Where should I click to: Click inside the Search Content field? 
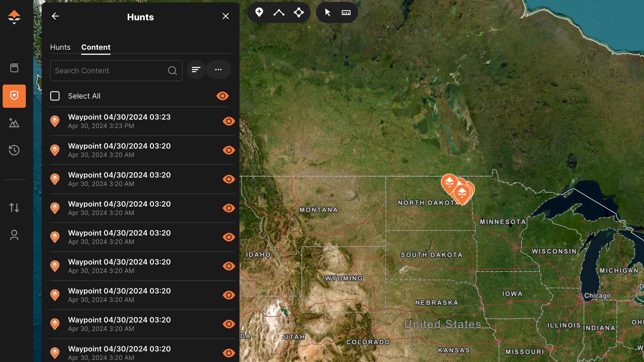coord(108,70)
